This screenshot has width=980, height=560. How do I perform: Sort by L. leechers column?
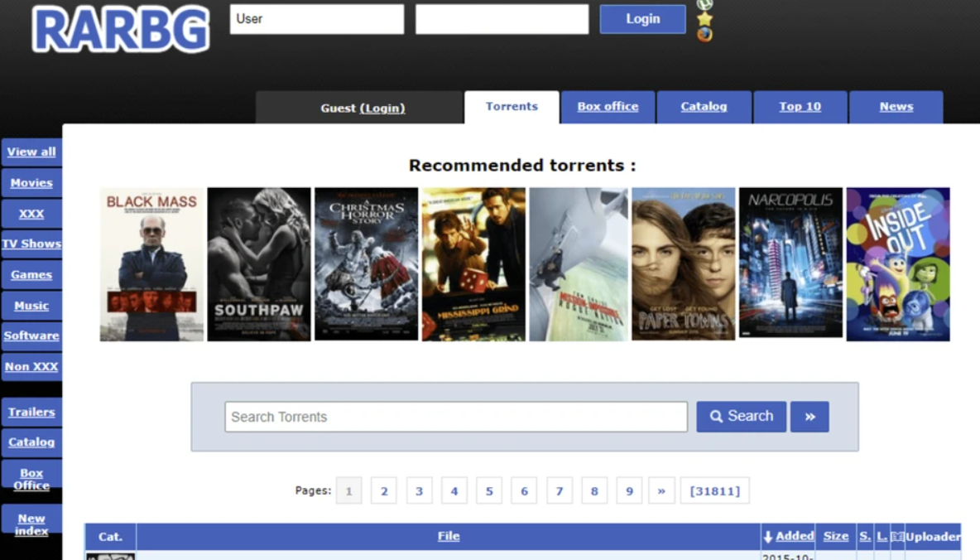[x=882, y=536]
